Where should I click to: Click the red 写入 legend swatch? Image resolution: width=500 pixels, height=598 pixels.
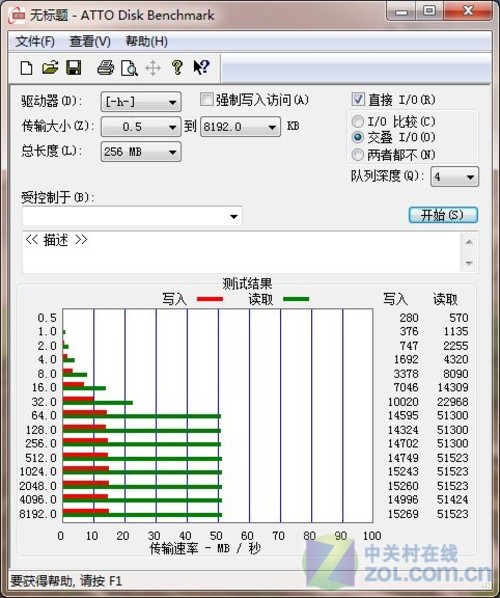(210, 299)
